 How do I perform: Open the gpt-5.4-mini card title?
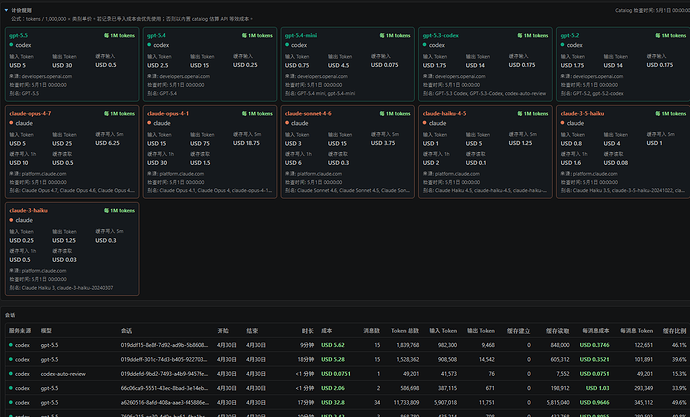pyautogui.click(x=301, y=35)
